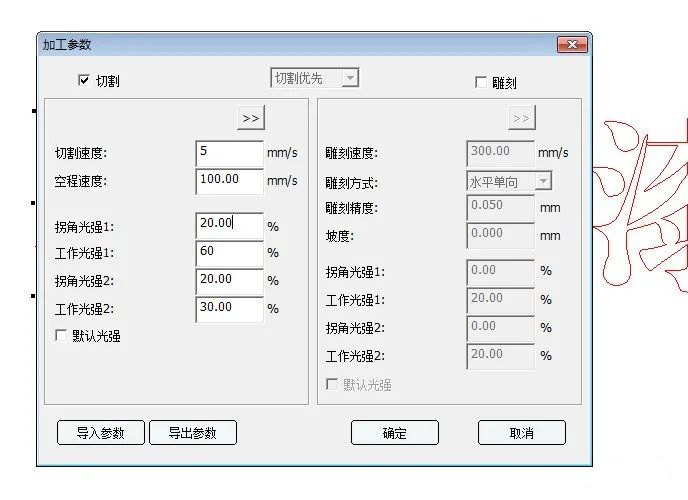Screen dimensions: 688x500
Task: Click the >> button in engraving panel
Action: pos(520,118)
